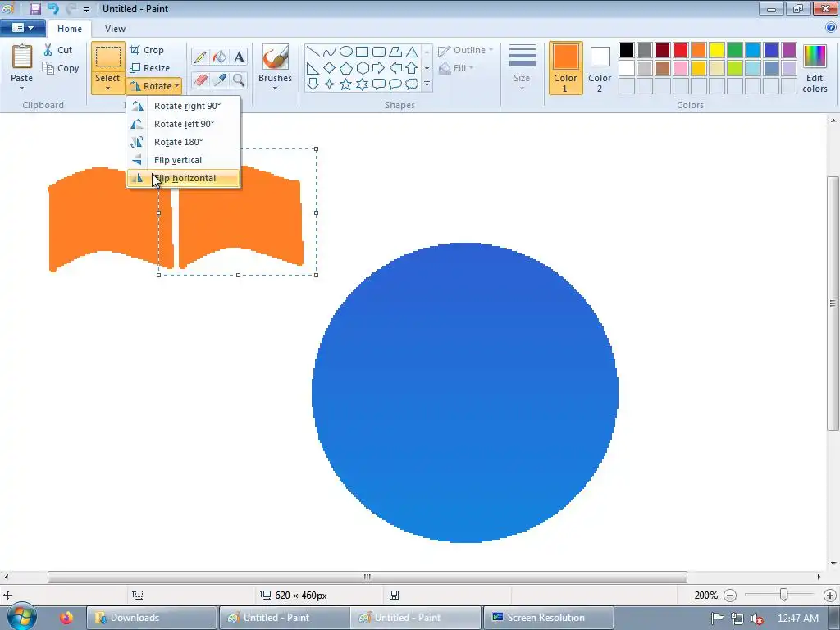Click the zoom in plus button
This screenshot has height=630, width=840.
tap(830, 596)
